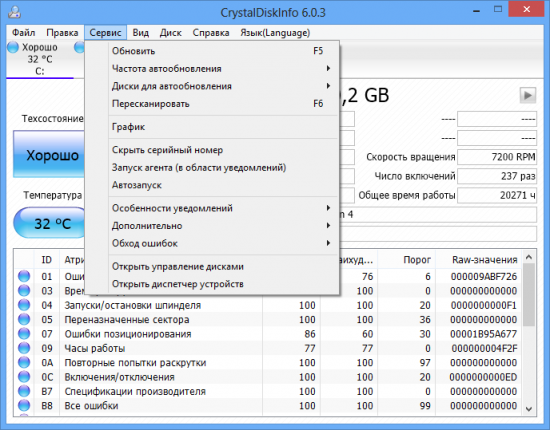Click the attribute list scrollbar down arrow
This screenshot has width=550, height=430.
(529, 409)
